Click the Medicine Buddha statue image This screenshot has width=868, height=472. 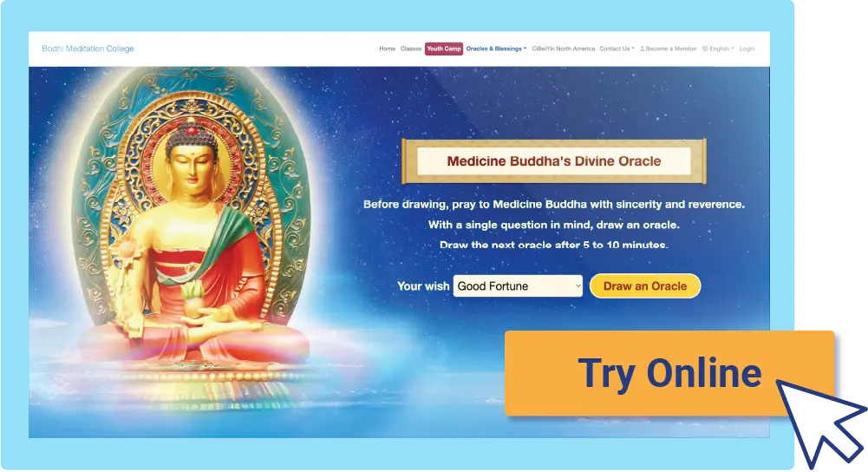coord(191,244)
